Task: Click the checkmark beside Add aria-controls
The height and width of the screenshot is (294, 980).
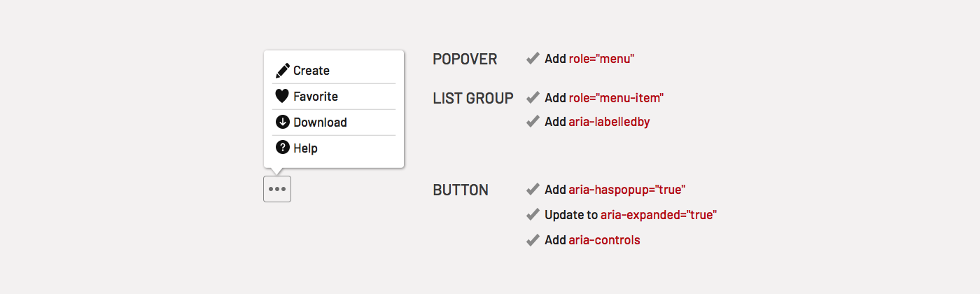Action: coord(533,239)
